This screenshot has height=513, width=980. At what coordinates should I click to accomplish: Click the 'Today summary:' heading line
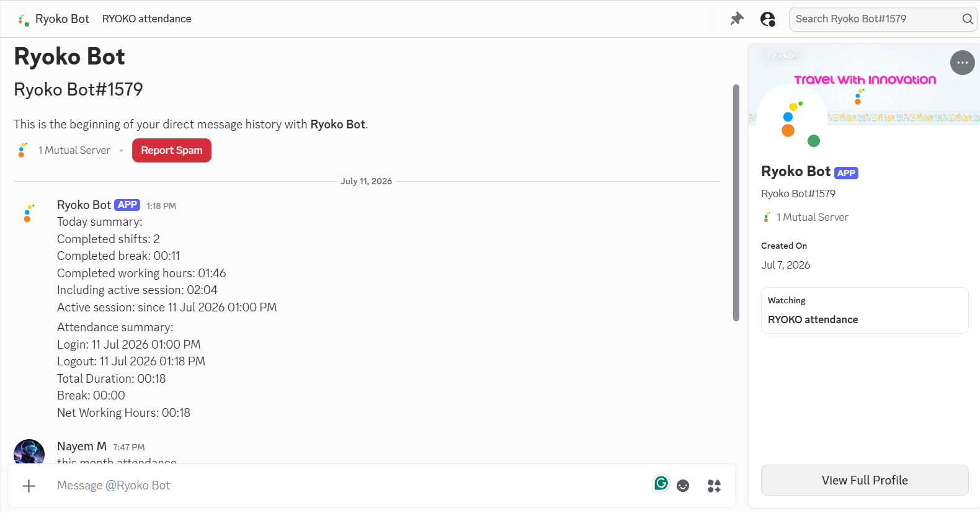tap(100, 222)
